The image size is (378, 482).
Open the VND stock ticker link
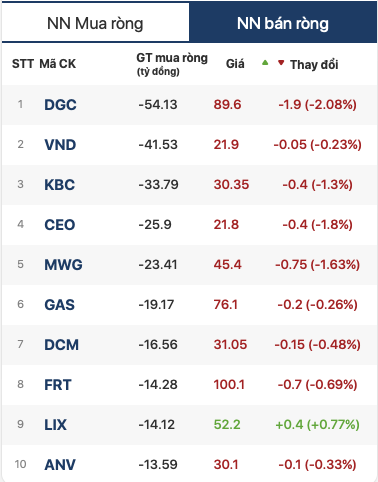click(60, 145)
